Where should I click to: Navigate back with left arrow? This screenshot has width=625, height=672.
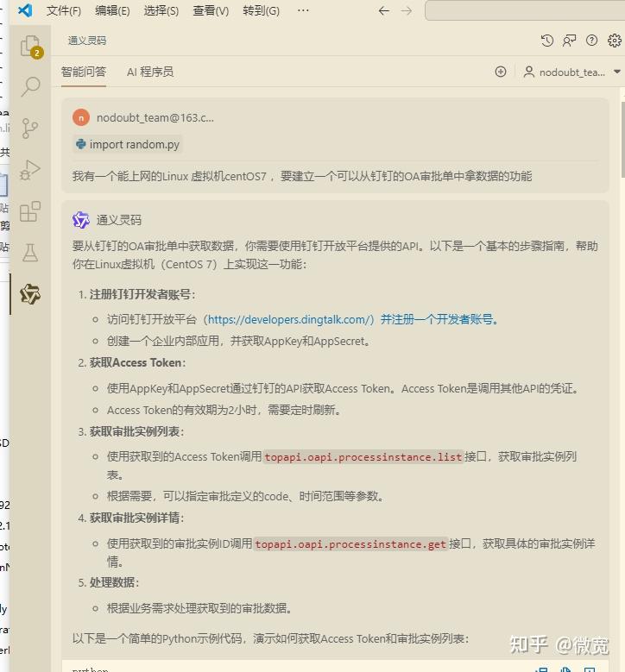pos(384,10)
